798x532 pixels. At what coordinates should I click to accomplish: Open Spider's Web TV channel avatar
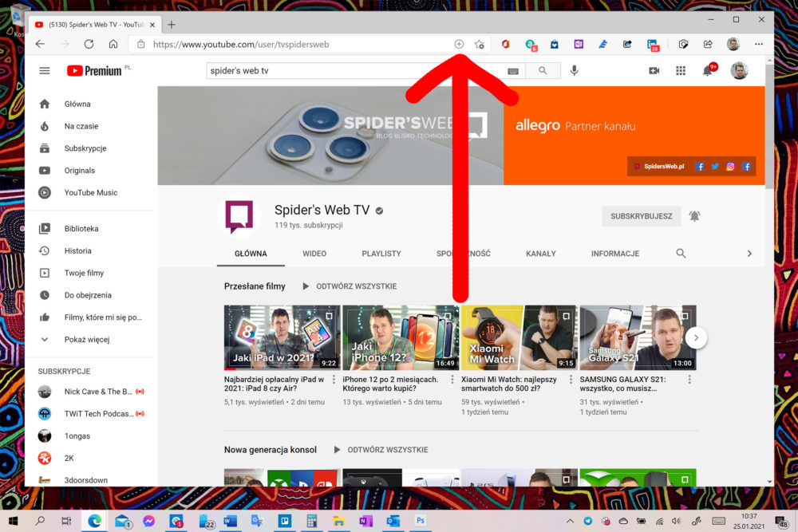tap(239, 216)
